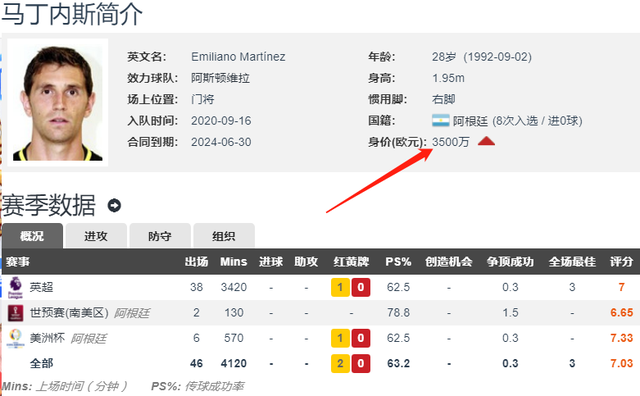Click the 全部 row label
Viewport: 640px width, 396px height.
(41, 363)
